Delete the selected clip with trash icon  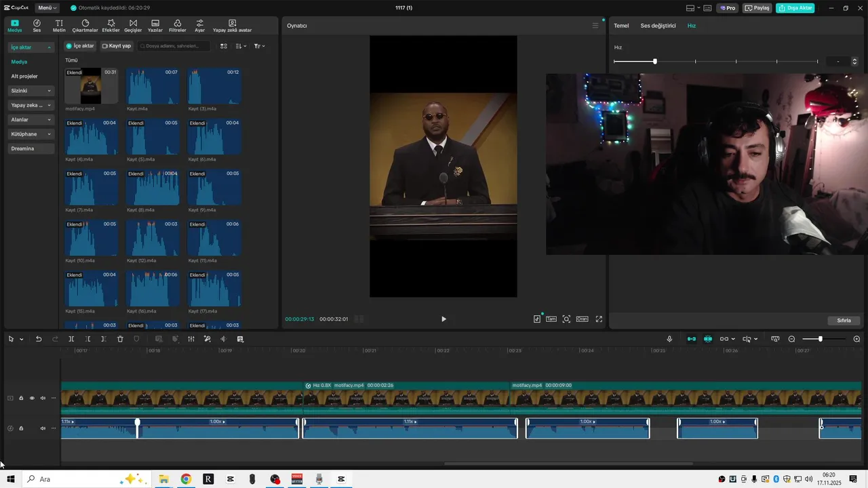point(120,339)
